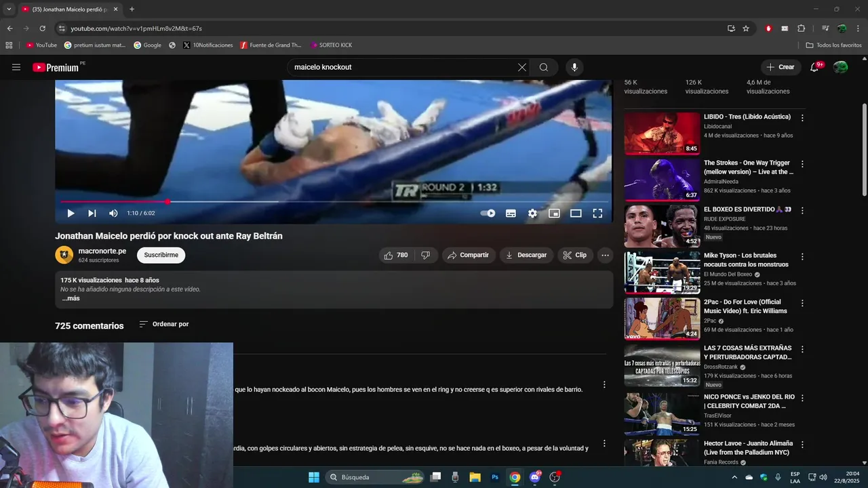Click into the YouTube search field

(403, 67)
